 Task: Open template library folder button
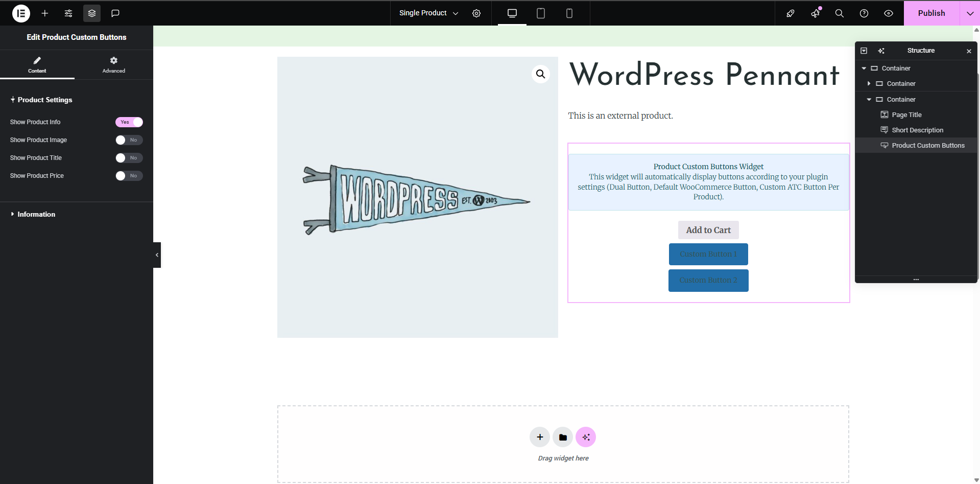coord(563,437)
